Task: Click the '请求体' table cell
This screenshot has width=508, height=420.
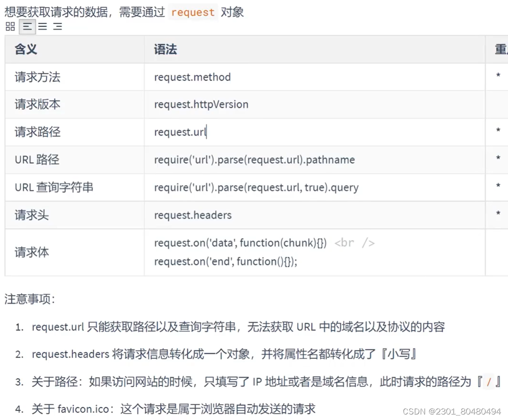Action: coord(74,252)
